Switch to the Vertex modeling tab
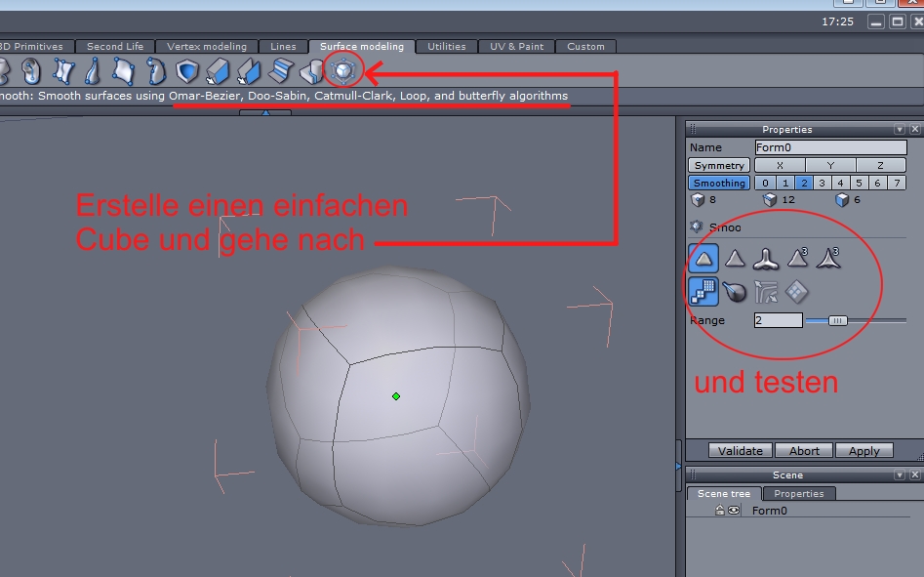This screenshot has width=924, height=577. [x=206, y=47]
